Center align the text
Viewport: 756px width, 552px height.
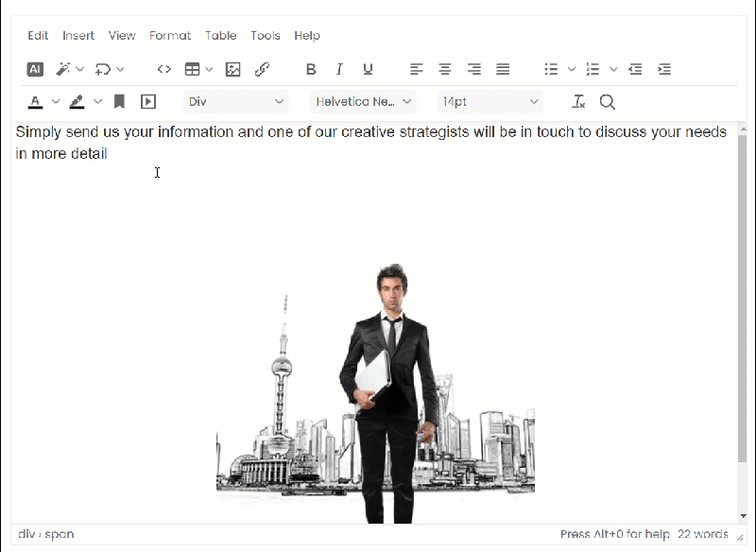(445, 69)
